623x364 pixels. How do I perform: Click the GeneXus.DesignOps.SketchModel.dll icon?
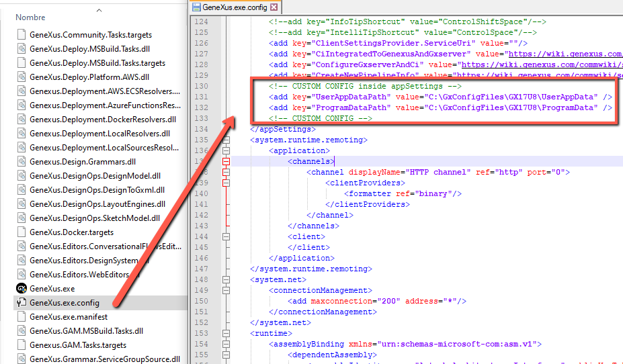pyautogui.click(x=22, y=218)
